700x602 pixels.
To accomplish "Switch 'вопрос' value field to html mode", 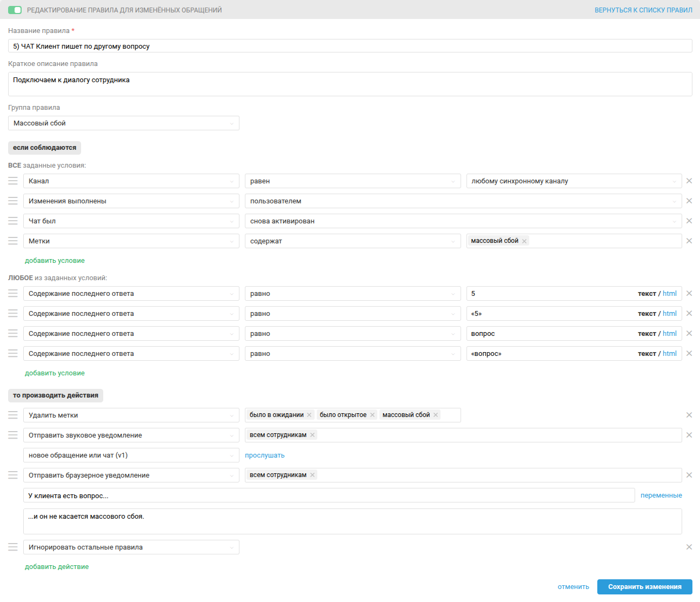I will click(x=669, y=334).
